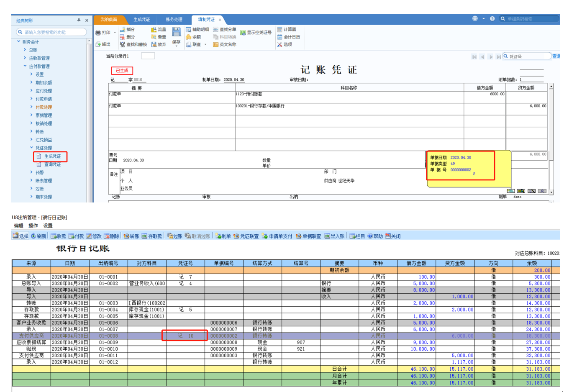The width and height of the screenshot is (564, 392).
Task: Go to the last voucher with the last-record arrow
Action: click(498, 56)
